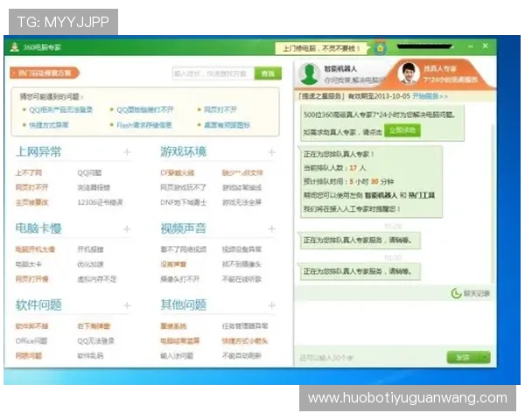The height and width of the screenshot is (420, 525).
Task: Expand the 视频声音 category plus sign
Action: 272,228
